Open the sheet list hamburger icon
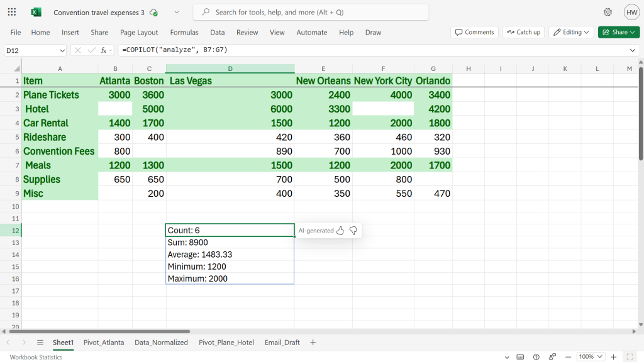The image size is (644, 362). tap(40, 342)
